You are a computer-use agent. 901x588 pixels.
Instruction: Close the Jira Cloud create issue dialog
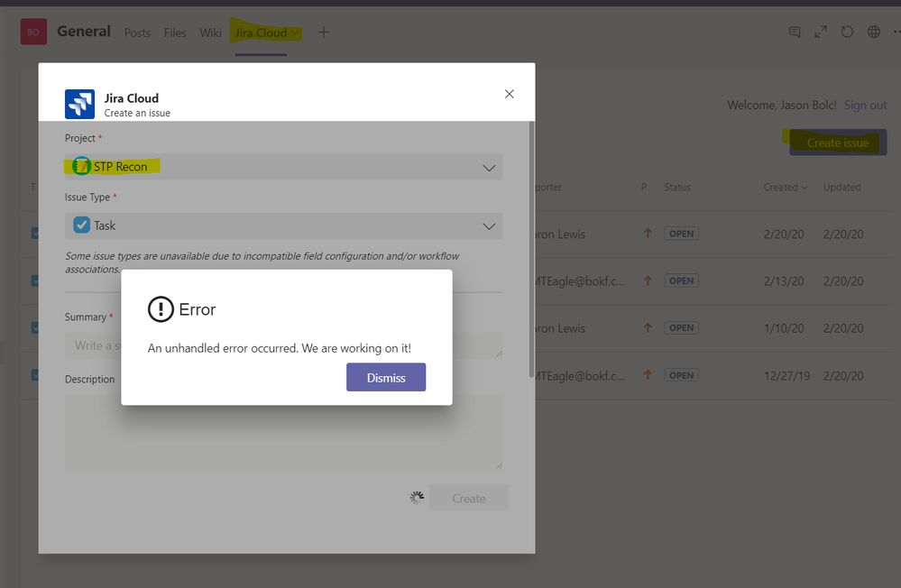[509, 94]
